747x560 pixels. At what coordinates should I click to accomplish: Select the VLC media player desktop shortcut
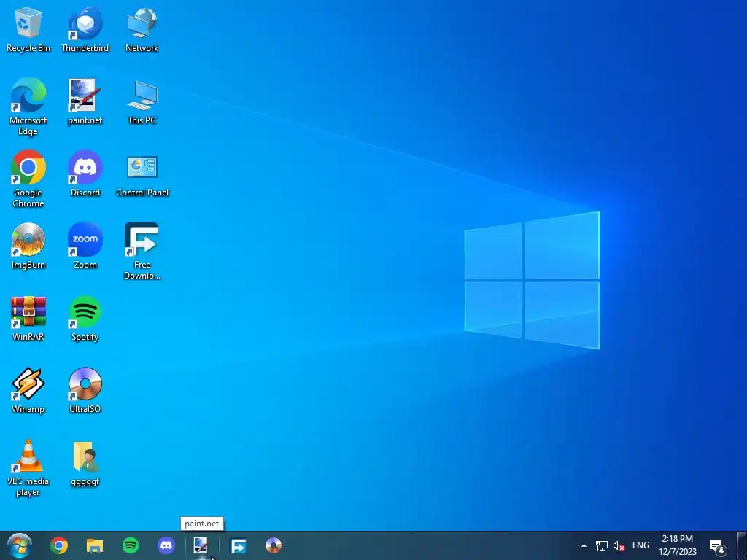(28, 468)
